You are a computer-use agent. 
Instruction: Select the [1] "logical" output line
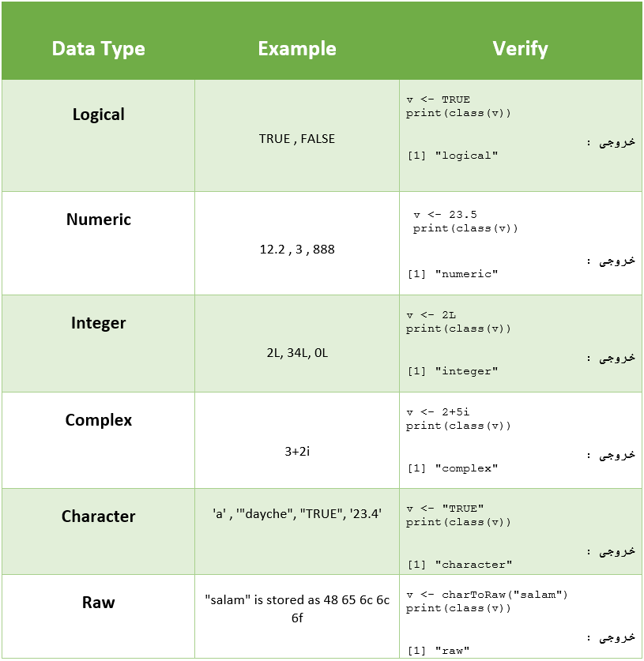[x=453, y=156]
